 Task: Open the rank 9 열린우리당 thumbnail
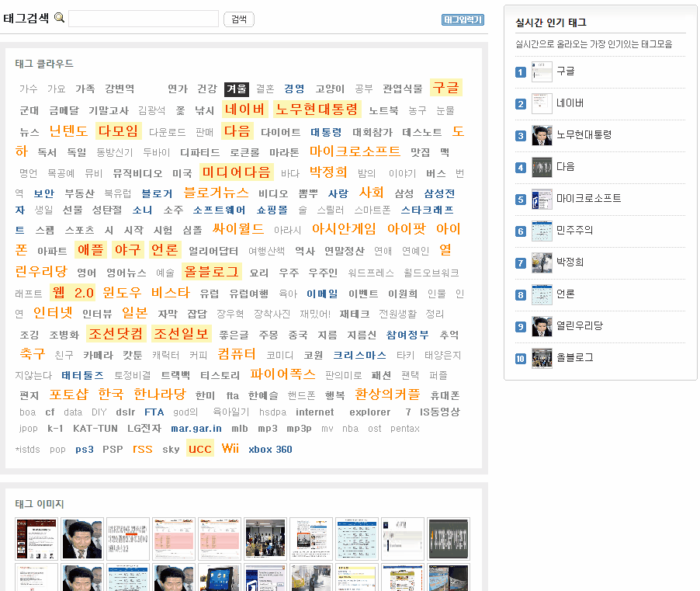point(542,326)
